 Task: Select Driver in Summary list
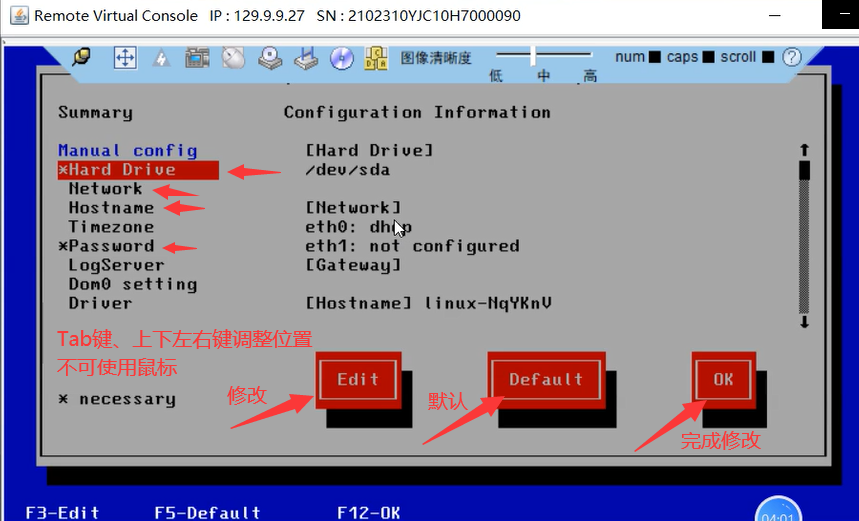pos(100,304)
